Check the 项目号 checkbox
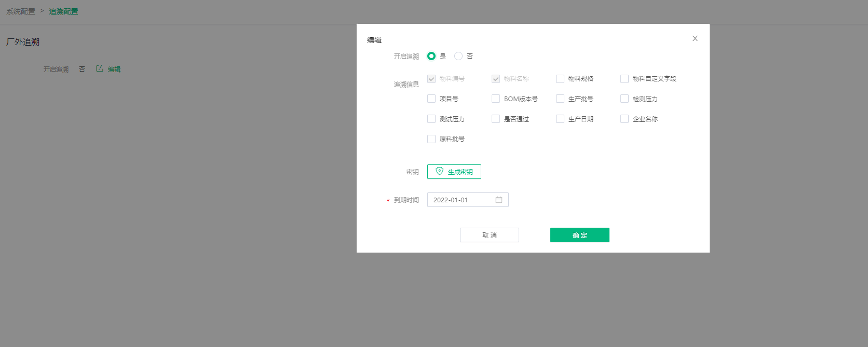 tap(431, 99)
